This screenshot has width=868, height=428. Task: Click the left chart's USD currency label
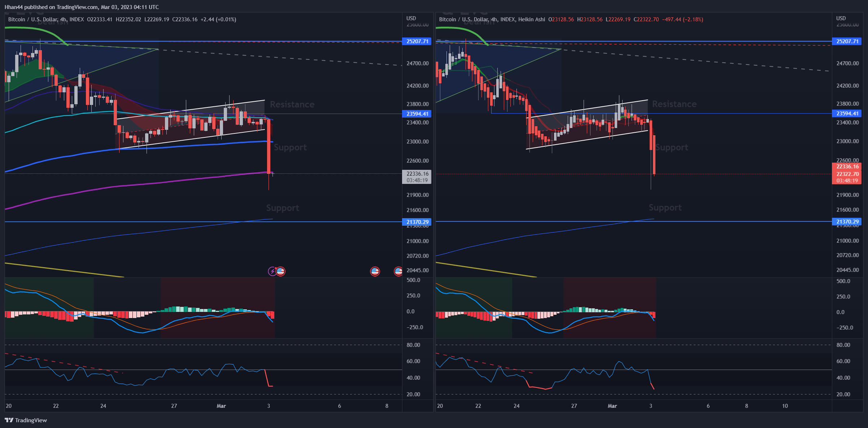[x=411, y=18]
